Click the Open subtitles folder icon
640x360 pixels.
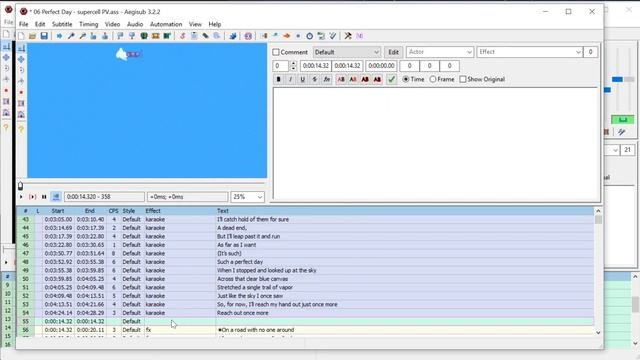[x=33, y=36]
